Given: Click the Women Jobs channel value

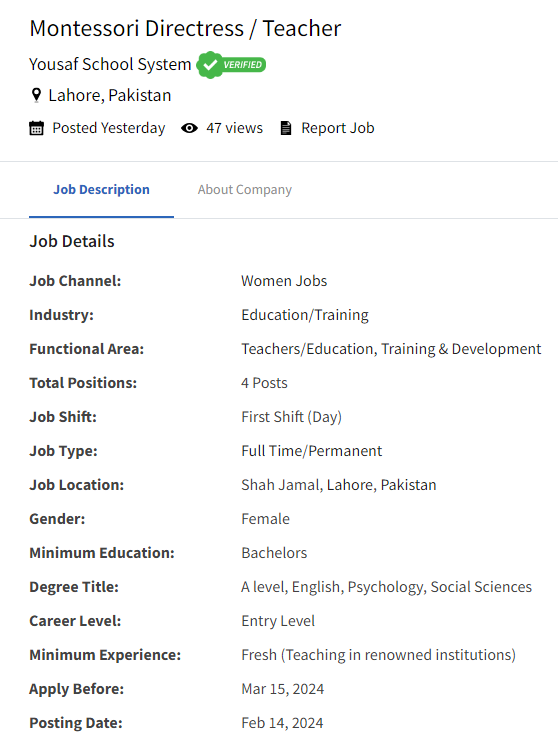Looking at the screenshot, I should pos(284,281).
